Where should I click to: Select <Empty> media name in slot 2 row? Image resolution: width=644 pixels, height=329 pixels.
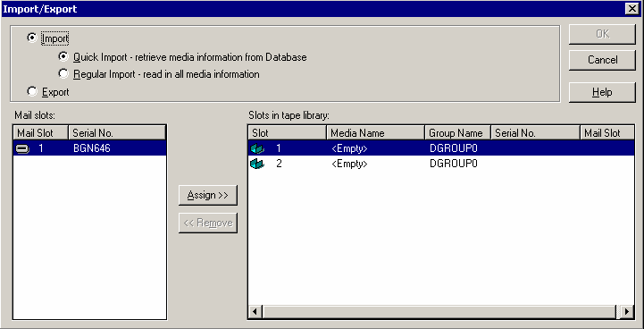(349, 164)
